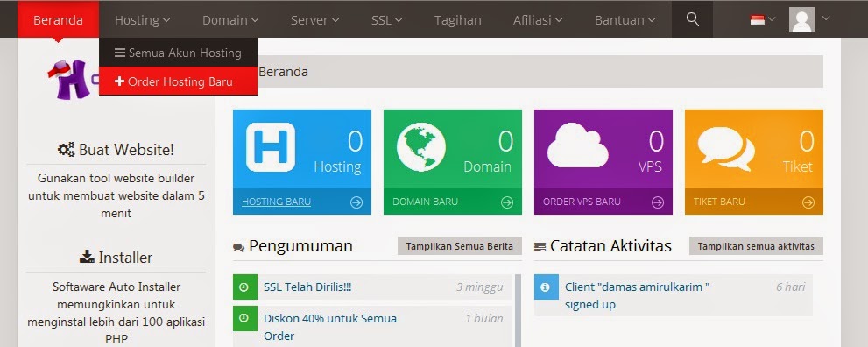The image size is (868, 347).
Task: Expand the SSL dropdown menu
Action: coord(387,20)
